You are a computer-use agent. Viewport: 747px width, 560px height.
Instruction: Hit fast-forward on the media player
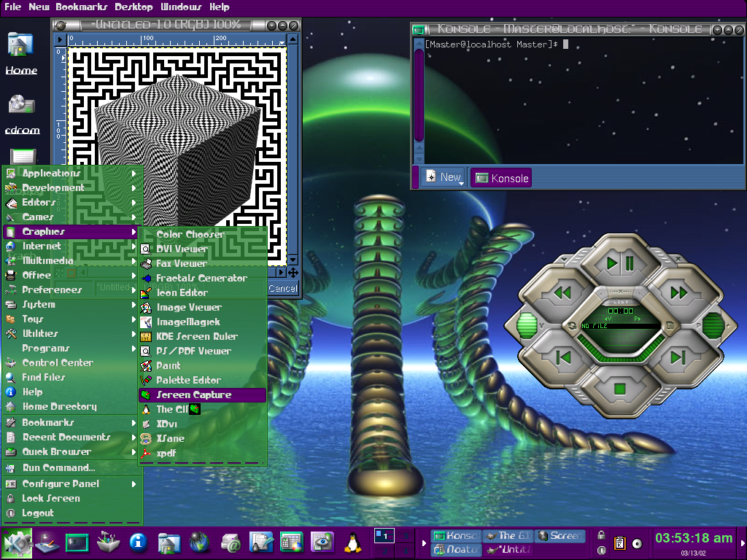point(678,292)
